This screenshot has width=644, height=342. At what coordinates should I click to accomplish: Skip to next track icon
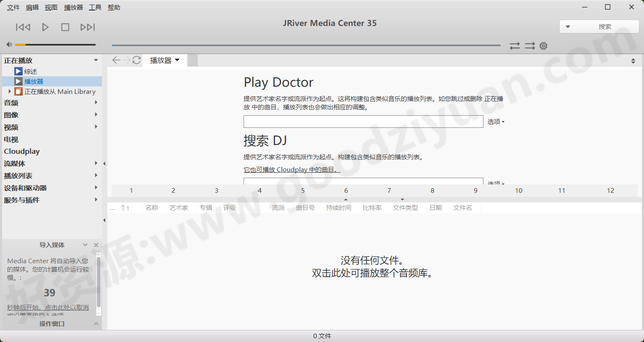(x=88, y=27)
